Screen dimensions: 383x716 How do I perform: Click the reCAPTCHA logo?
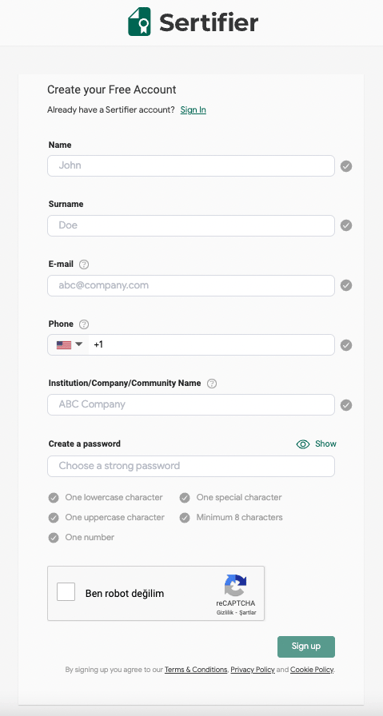[x=236, y=585]
